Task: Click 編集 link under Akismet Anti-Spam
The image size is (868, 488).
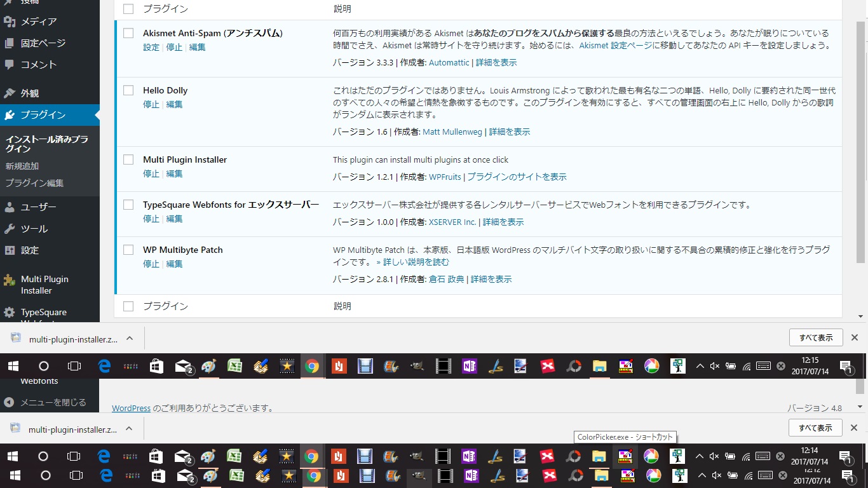Action: 197,47
